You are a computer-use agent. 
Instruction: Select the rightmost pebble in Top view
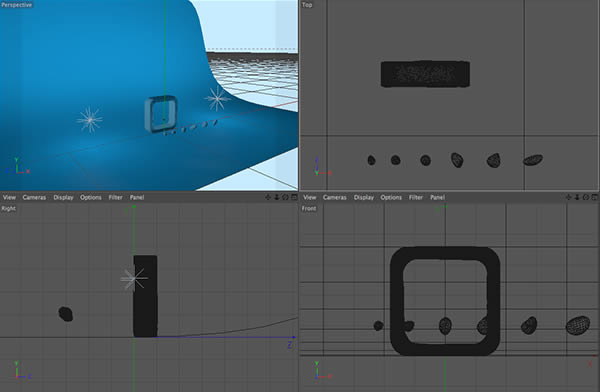point(533,160)
